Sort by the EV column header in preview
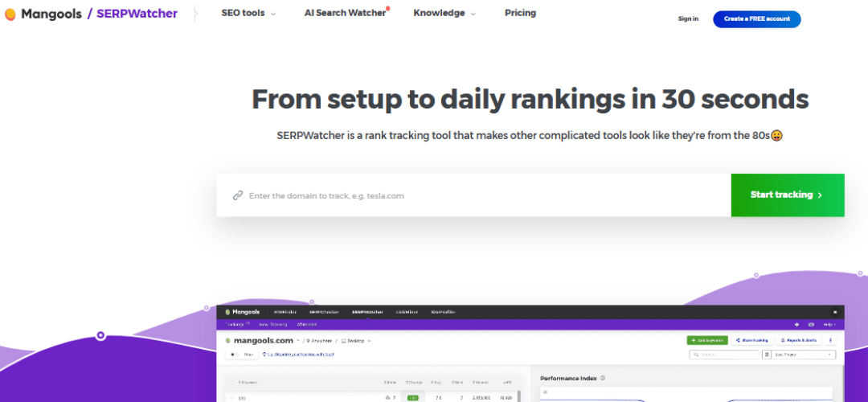 click(508, 382)
